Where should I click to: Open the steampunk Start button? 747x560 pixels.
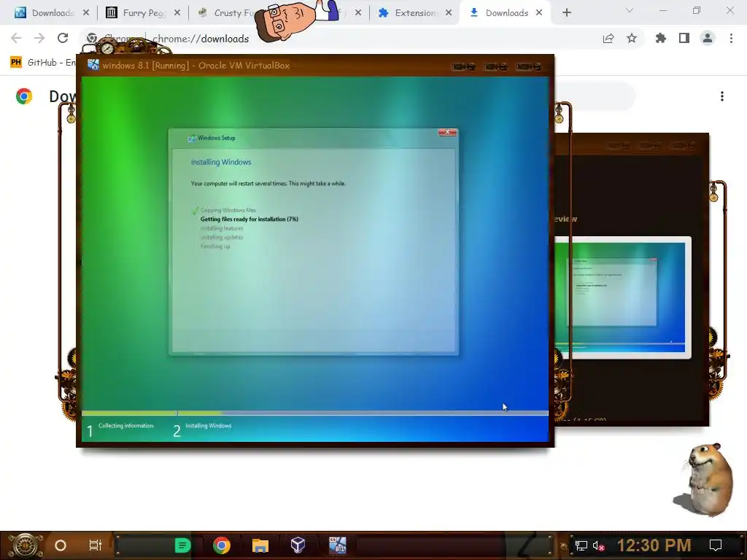click(x=25, y=545)
